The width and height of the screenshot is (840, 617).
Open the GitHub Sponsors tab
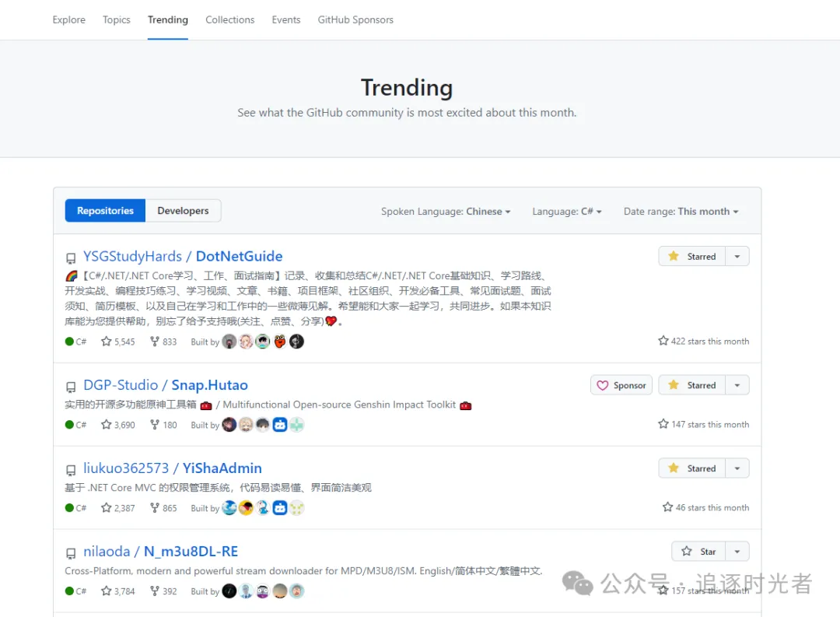(x=355, y=19)
